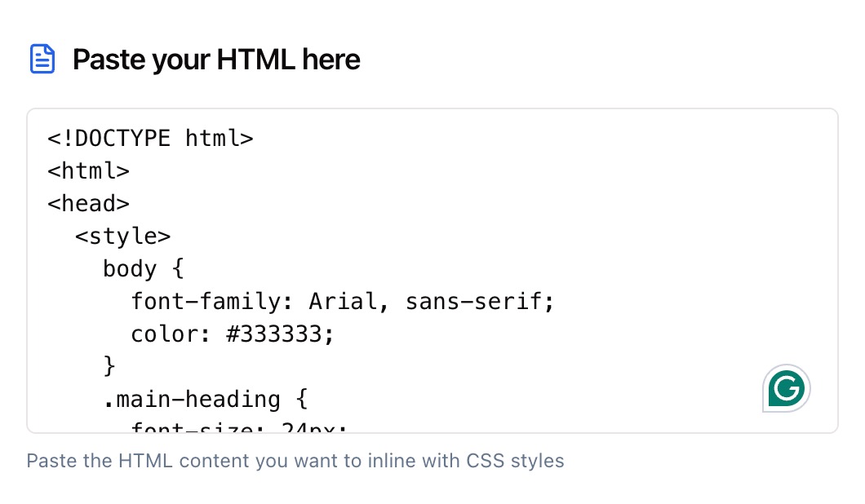Select the page icon beside the heading

tap(42, 58)
